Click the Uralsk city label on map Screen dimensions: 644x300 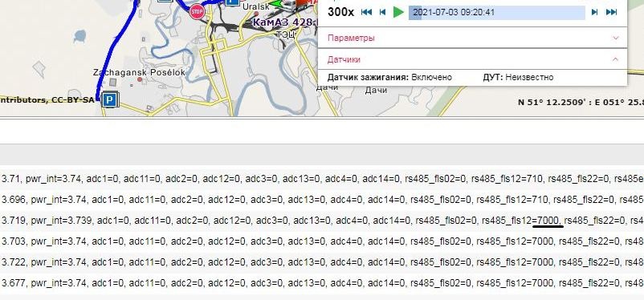pos(256,6)
